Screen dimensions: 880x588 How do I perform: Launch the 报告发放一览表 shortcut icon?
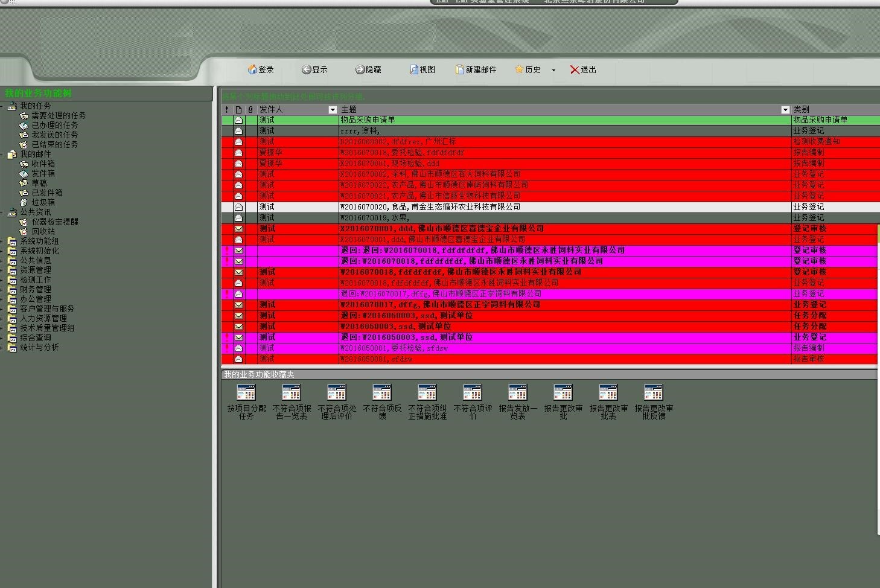[518, 394]
